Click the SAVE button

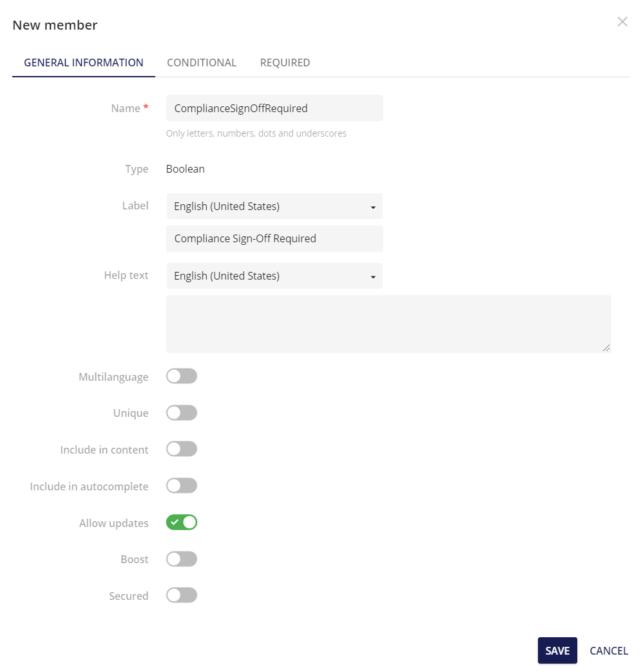(x=557, y=650)
